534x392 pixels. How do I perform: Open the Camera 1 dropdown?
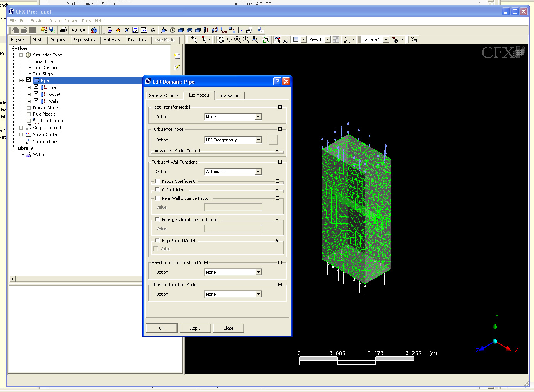(x=375, y=39)
